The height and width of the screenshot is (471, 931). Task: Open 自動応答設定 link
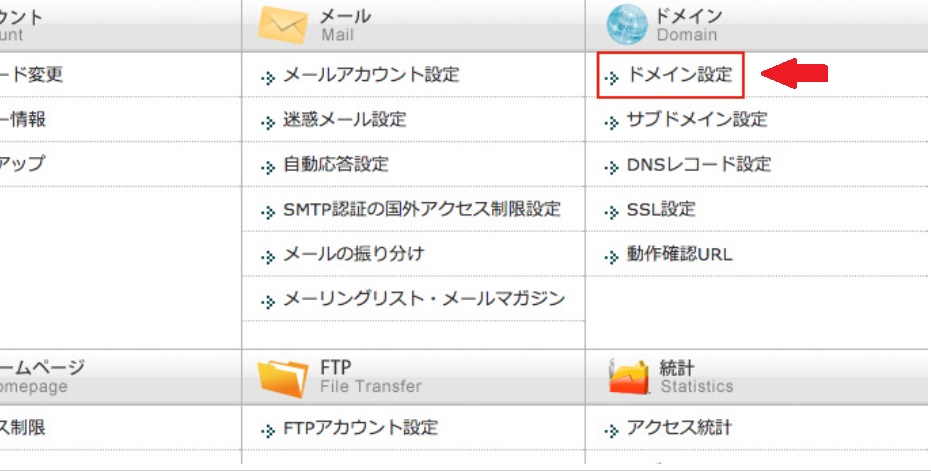tap(336, 165)
